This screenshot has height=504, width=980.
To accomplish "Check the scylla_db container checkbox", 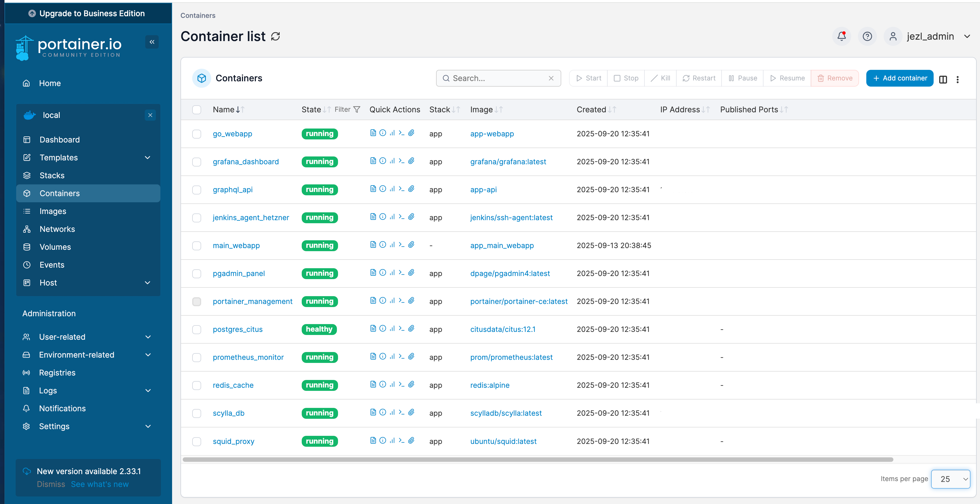I will click(196, 413).
